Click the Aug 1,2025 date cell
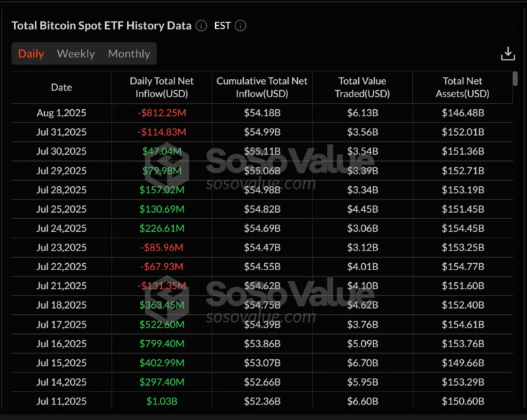527x420 pixels. pos(61,113)
